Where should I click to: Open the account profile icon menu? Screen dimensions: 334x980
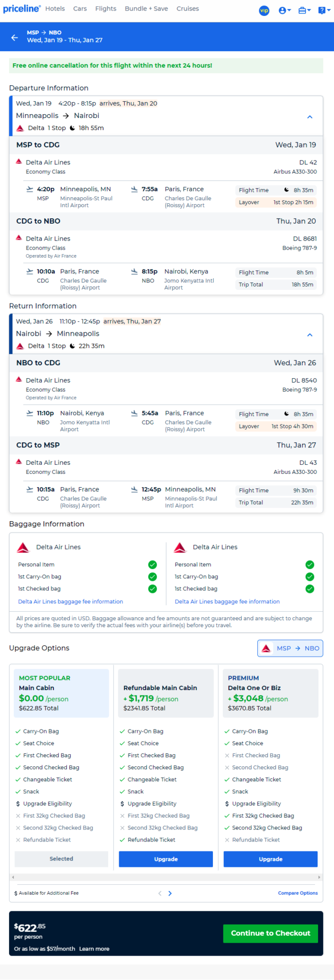pos(285,10)
